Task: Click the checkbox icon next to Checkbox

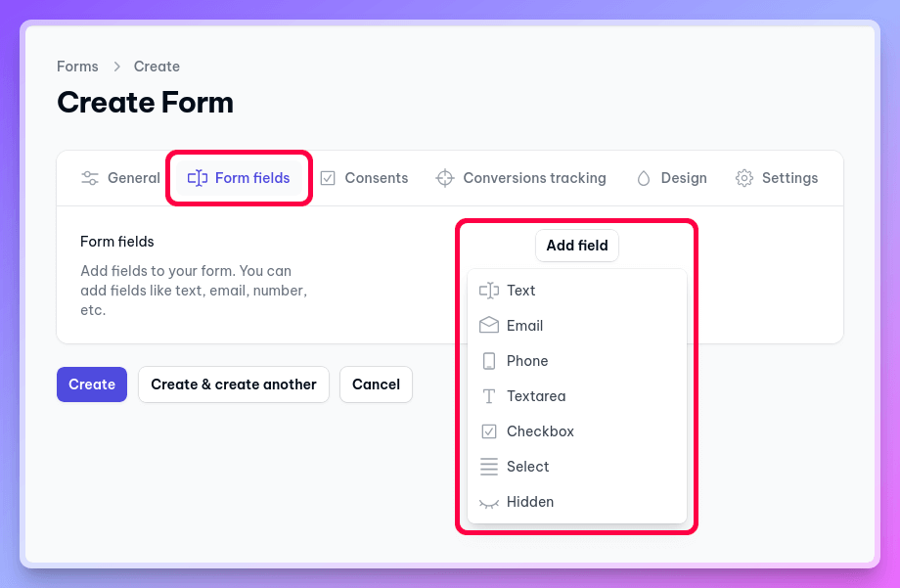Action: pos(489,431)
